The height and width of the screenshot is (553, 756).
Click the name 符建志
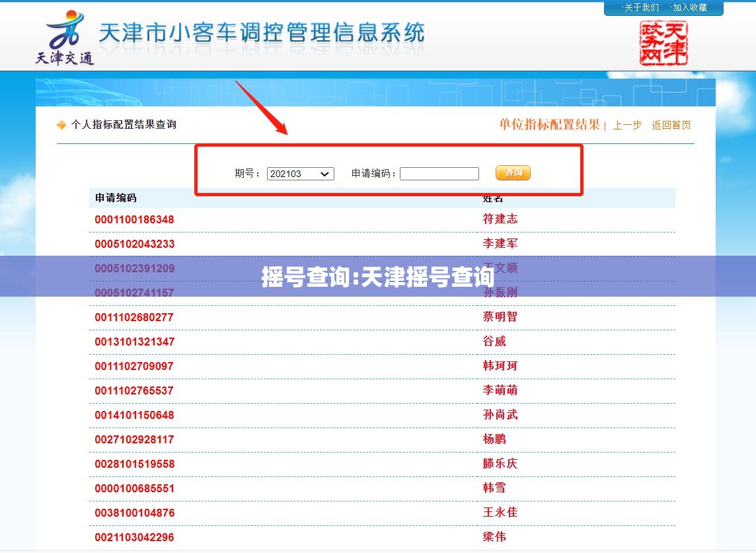click(500, 219)
